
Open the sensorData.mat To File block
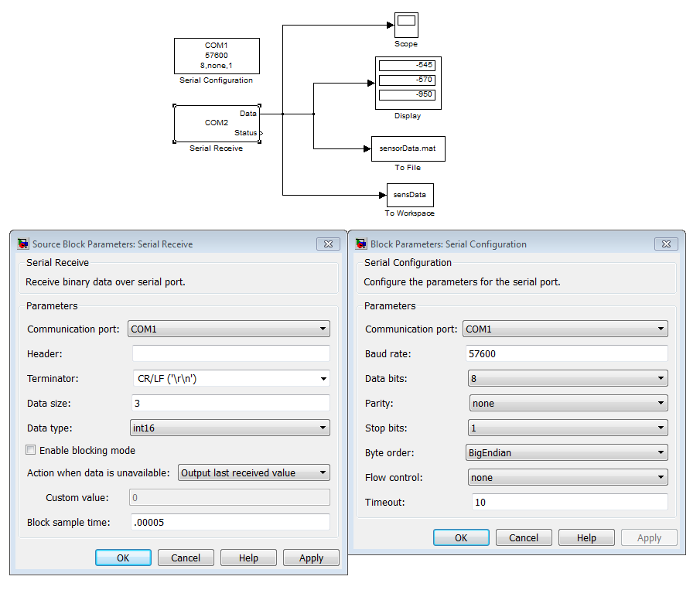(x=408, y=148)
